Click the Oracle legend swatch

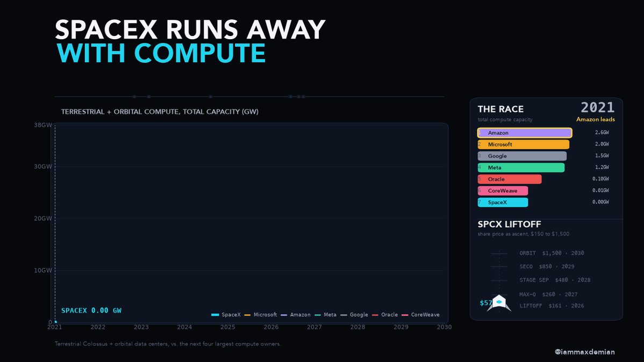(x=375, y=315)
